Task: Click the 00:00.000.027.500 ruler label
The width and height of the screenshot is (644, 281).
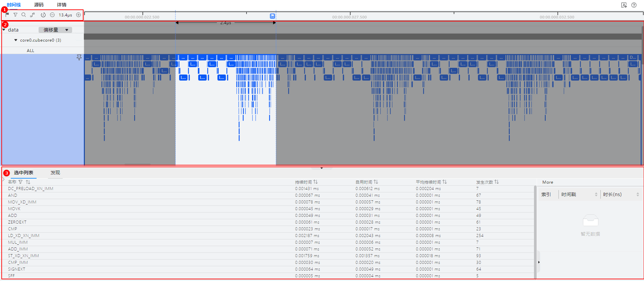Action: (x=350, y=17)
